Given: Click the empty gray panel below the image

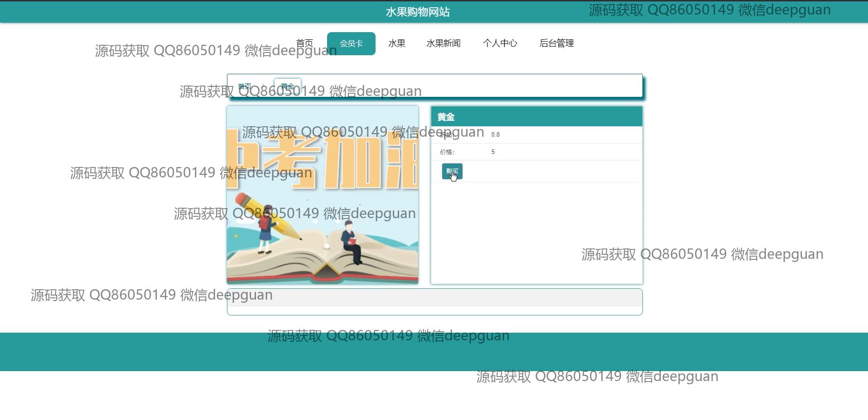Looking at the screenshot, I should point(434,298).
